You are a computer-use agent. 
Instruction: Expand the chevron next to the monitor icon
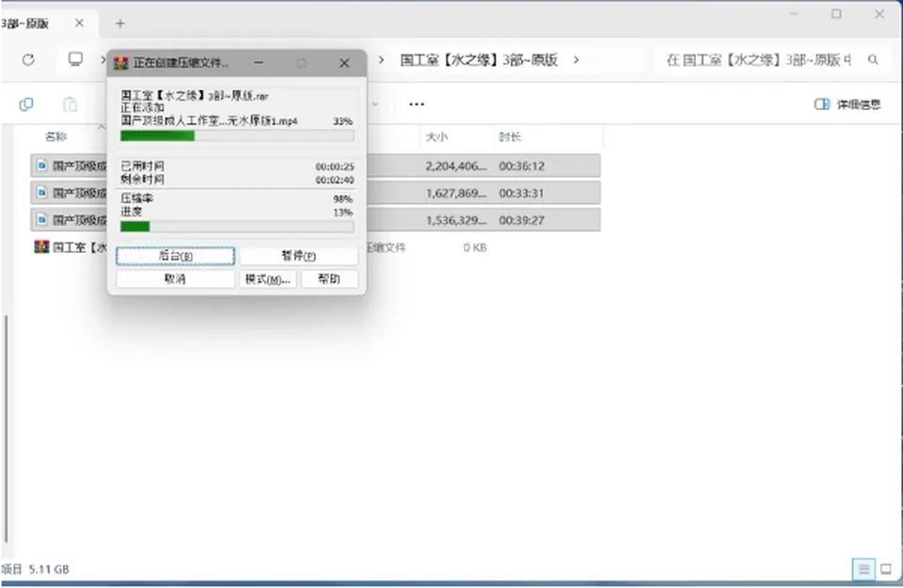[103, 59]
